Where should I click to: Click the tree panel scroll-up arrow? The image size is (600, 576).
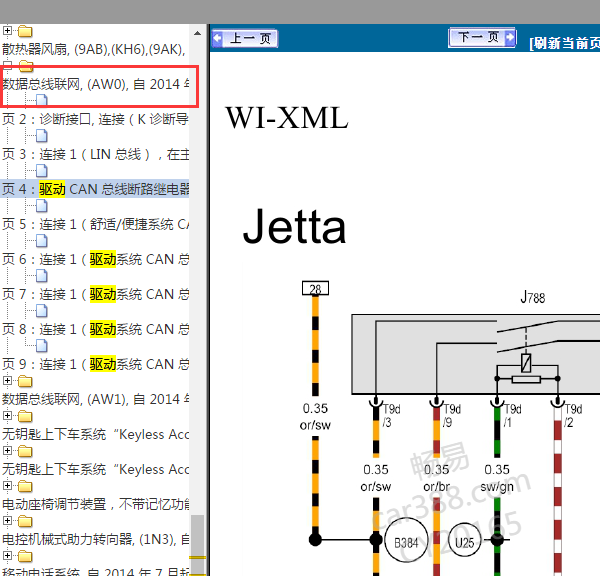[197, 33]
